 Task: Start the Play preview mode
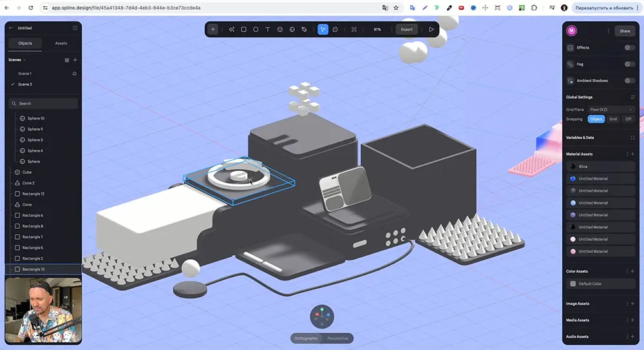(431, 30)
